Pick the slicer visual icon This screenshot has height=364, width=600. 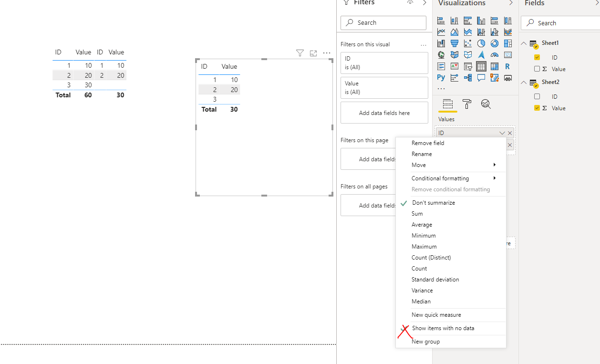pos(467,66)
